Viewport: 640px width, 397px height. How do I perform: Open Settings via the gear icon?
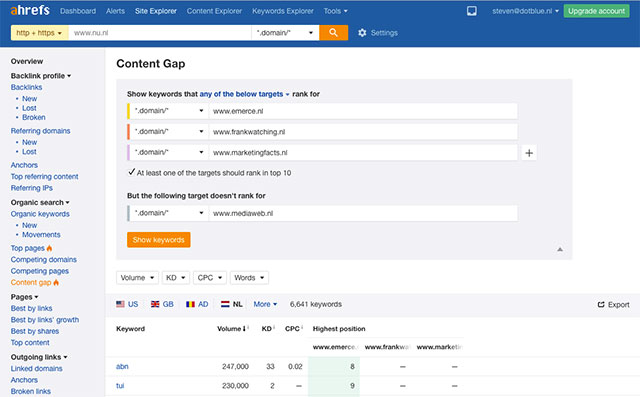(x=362, y=33)
